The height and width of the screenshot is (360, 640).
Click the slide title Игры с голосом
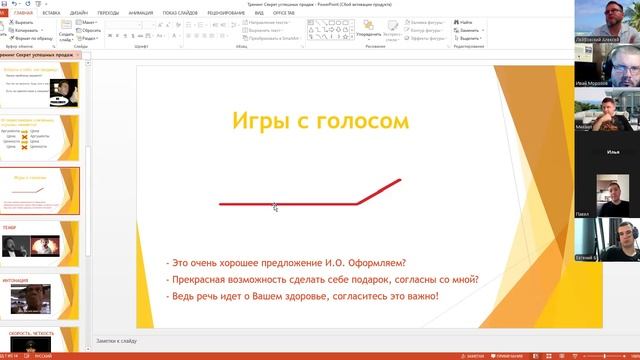pos(320,121)
